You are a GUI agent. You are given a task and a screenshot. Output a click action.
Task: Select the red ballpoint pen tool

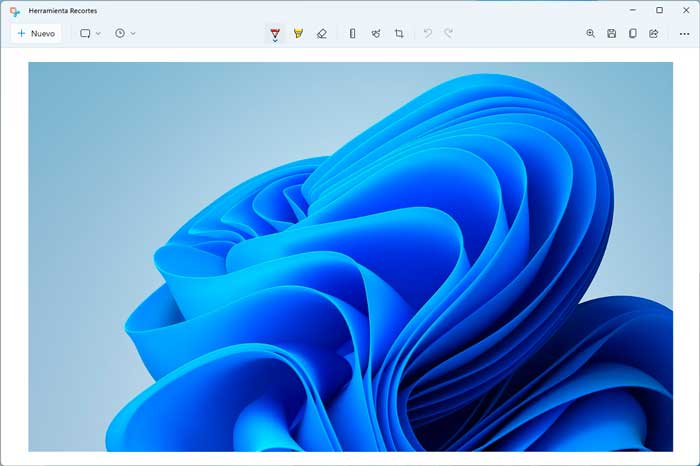[275, 33]
